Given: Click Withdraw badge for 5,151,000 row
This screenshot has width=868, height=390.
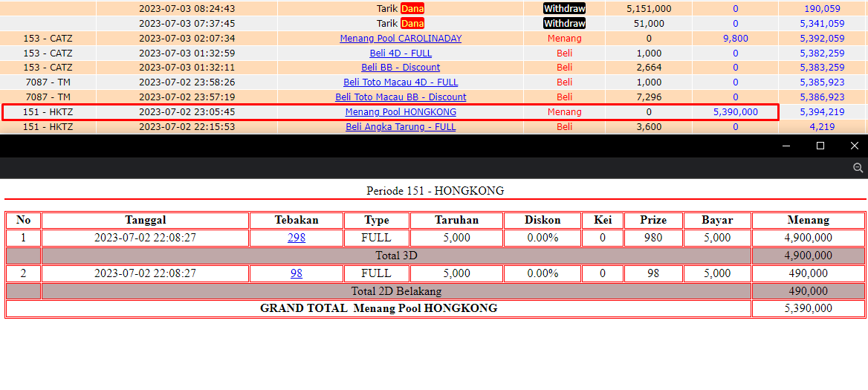Looking at the screenshot, I should 564,9.
